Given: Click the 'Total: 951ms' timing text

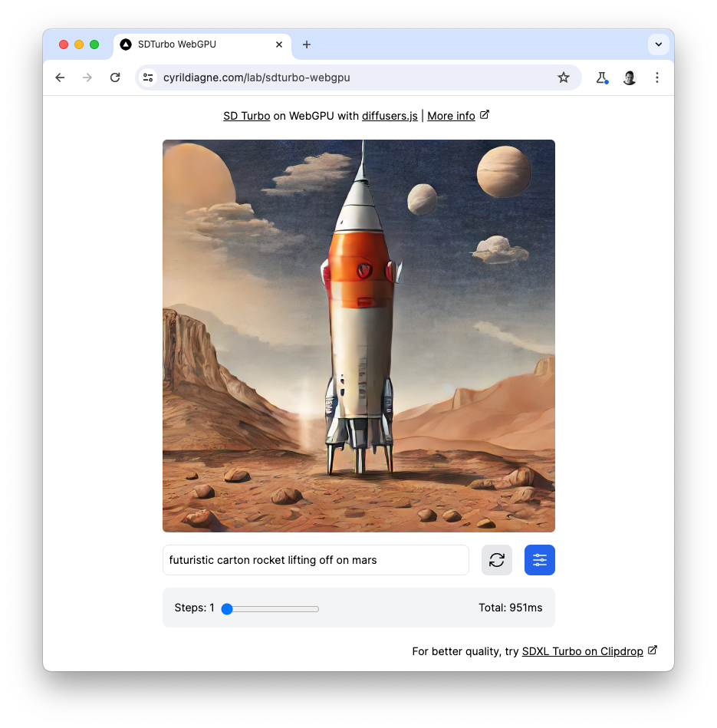Looking at the screenshot, I should click(x=510, y=608).
